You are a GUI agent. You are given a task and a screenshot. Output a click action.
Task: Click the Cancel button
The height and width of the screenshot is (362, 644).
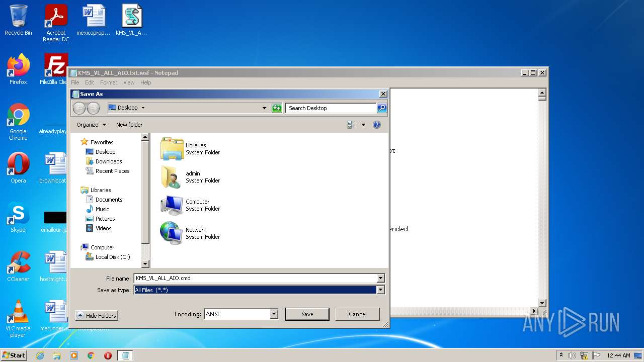click(x=358, y=314)
